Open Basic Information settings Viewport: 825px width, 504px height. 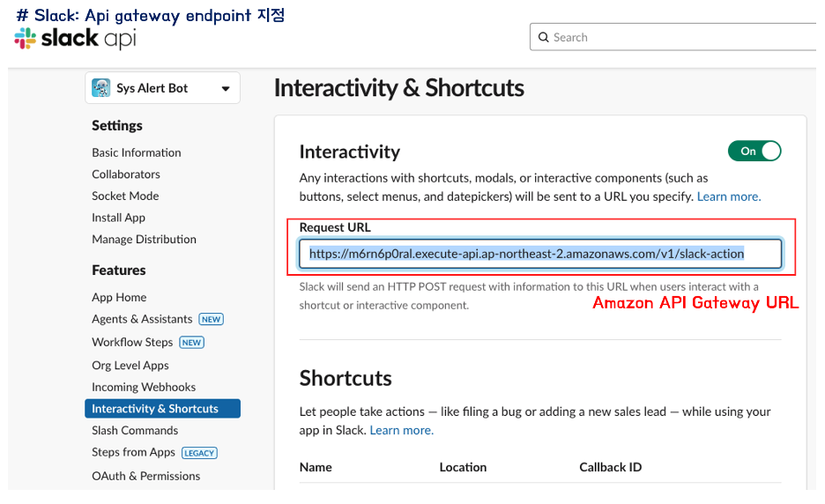[137, 152]
